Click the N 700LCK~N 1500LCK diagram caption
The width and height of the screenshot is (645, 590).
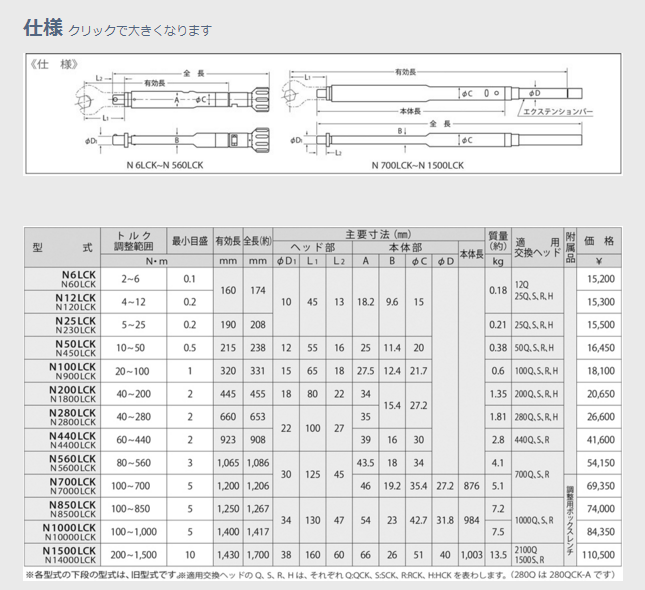pos(418,166)
